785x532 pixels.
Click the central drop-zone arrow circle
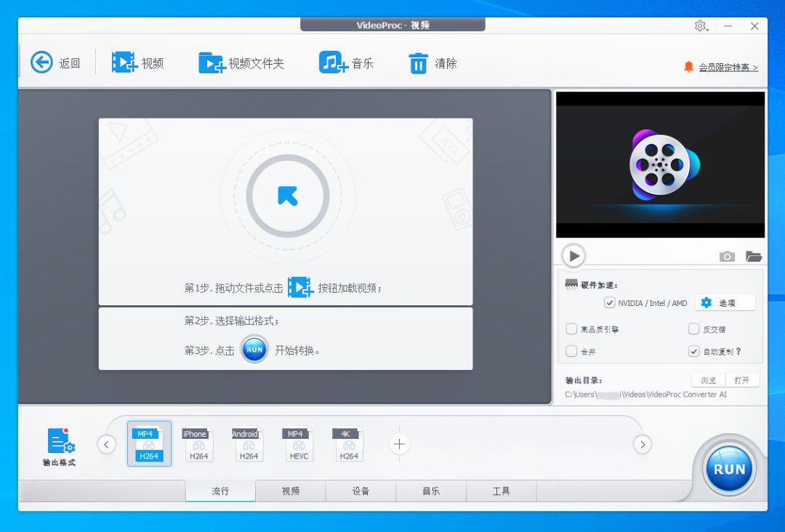tap(288, 196)
